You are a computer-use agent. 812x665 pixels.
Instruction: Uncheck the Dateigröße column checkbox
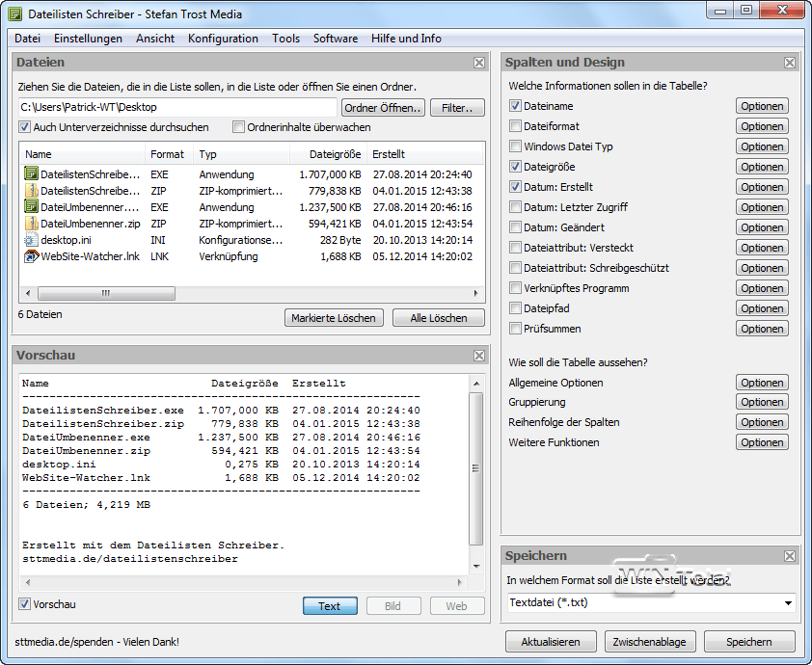(x=515, y=166)
